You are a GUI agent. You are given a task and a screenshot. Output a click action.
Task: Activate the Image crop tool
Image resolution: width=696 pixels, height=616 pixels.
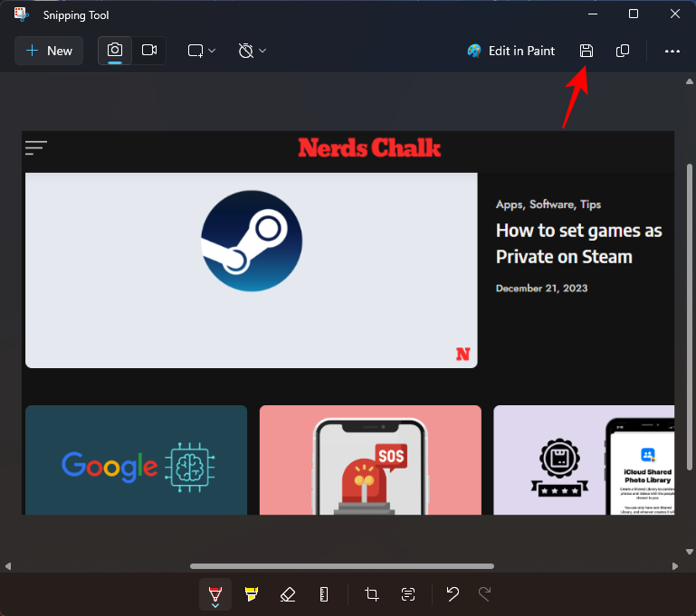(372, 594)
